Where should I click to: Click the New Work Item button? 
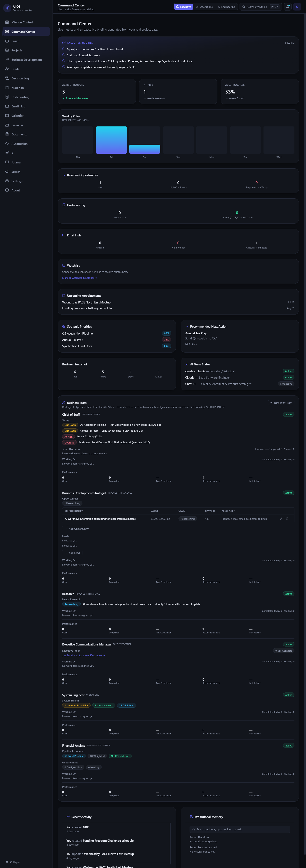[x=281, y=403]
